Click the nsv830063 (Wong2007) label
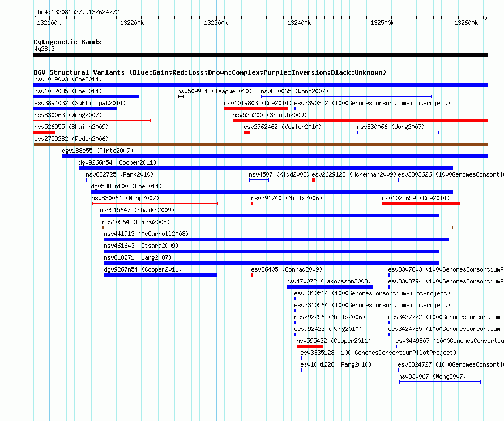Image resolution: width=504 pixels, height=421 pixels. (68, 115)
